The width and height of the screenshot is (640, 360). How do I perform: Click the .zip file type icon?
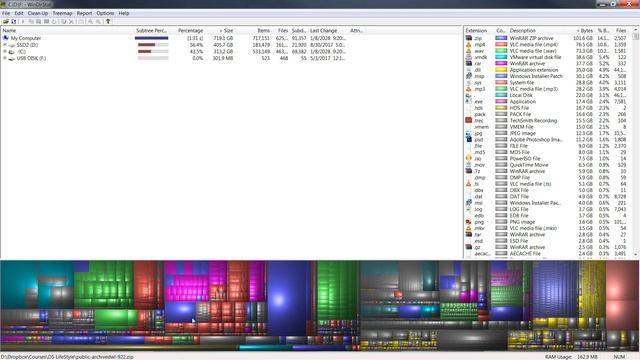coord(469,38)
